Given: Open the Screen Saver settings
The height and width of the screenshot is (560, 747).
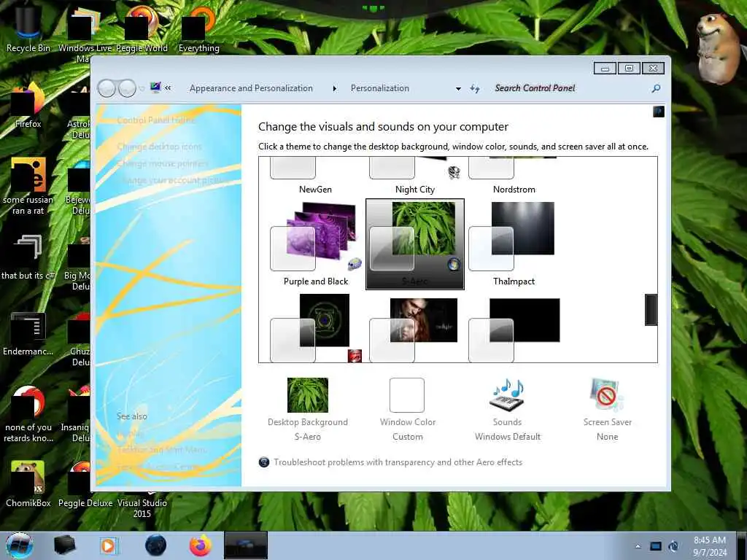Looking at the screenshot, I should (607, 408).
